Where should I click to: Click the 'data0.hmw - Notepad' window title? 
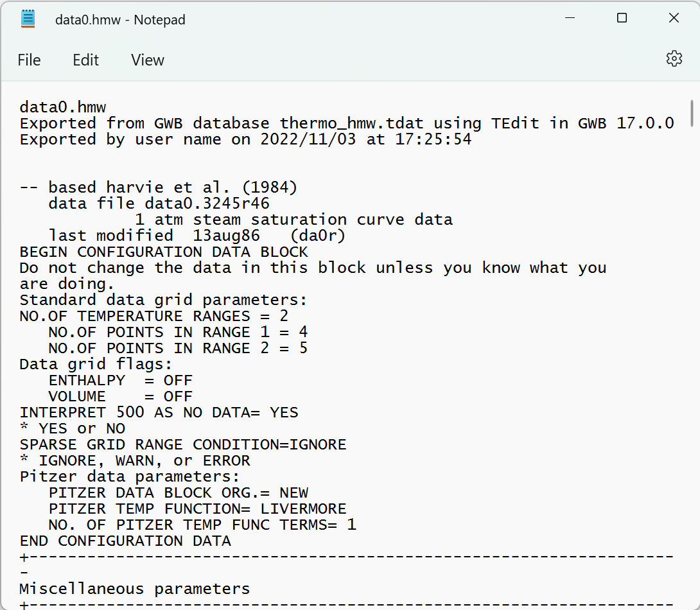point(120,20)
